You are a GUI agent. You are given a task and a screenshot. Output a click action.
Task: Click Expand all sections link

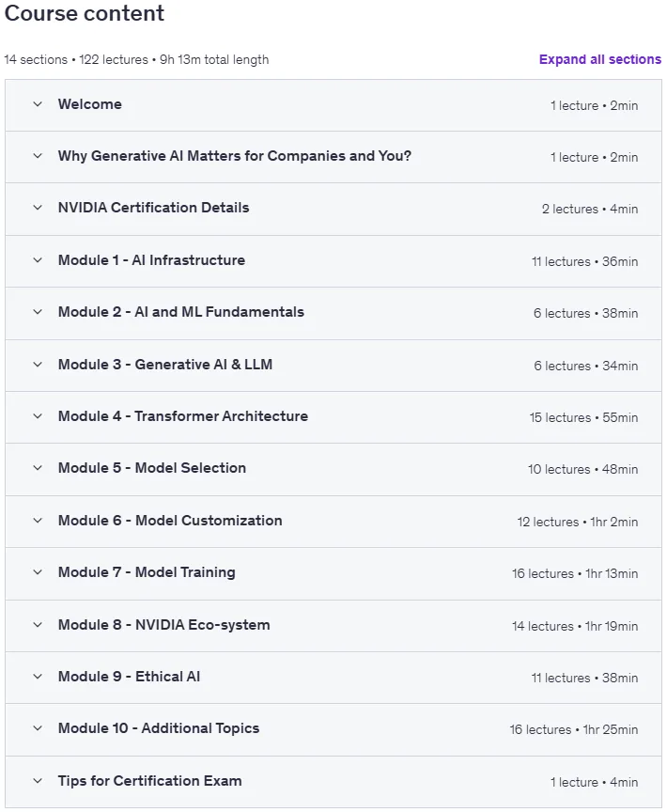tap(599, 59)
